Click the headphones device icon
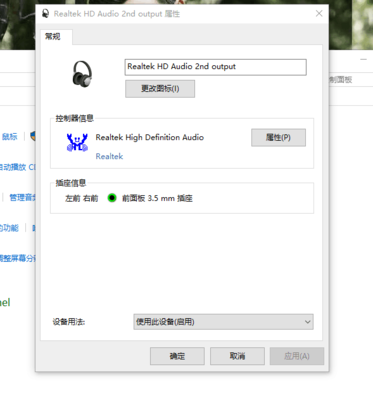Screen dimensions: 373x400 [x=82, y=74]
